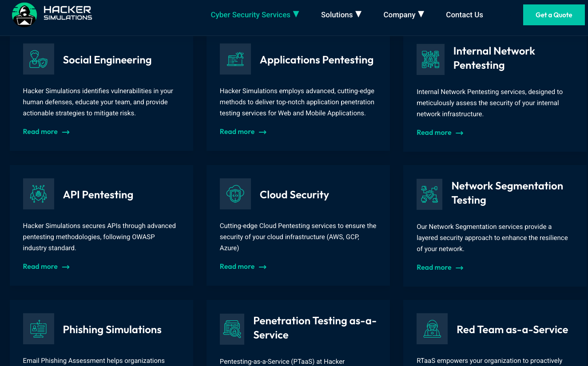Open the Company dropdown menu
This screenshot has height=366, width=588.
click(404, 15)
